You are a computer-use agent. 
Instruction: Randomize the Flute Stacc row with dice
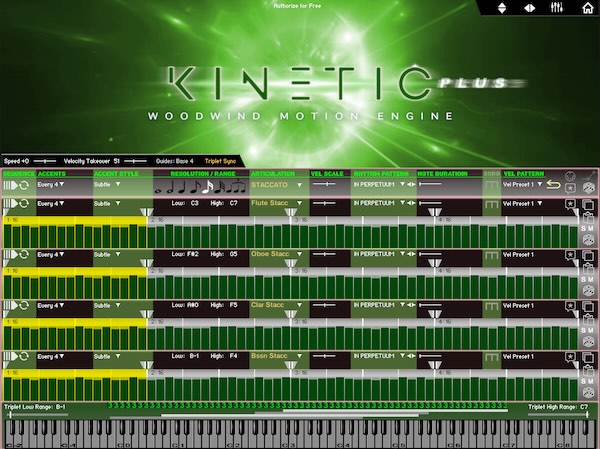[x=588, y=240]
